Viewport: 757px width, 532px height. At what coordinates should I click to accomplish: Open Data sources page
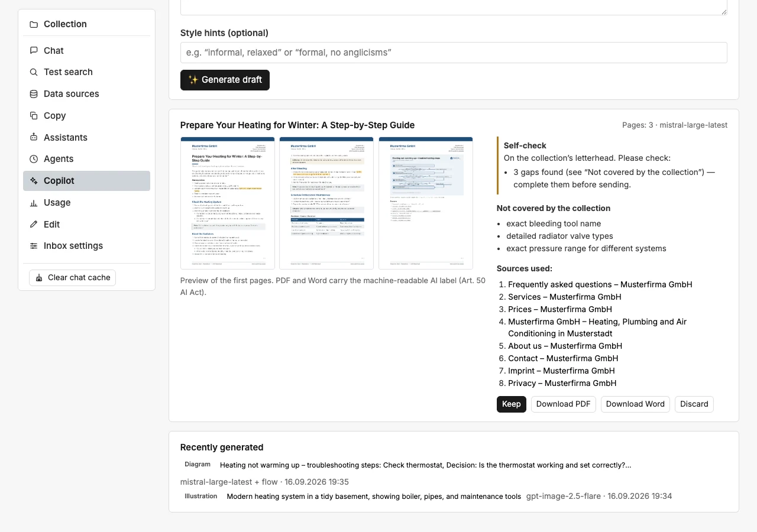point(86,94)
